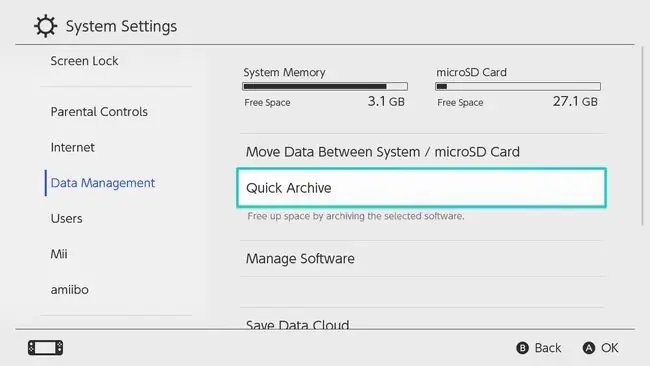This screenshot has width=650, height=366.
Task: Open Parental Controls in the sidebar
Action: (x=99, y=111)
